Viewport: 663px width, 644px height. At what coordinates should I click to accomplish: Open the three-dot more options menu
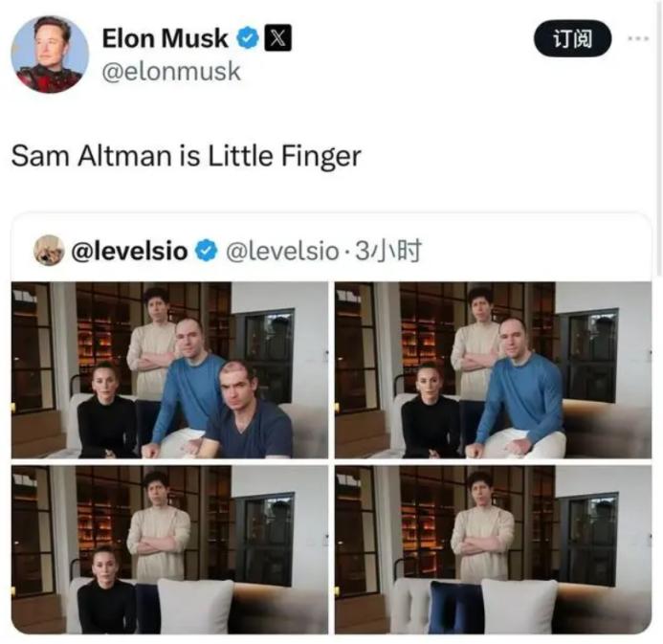(x=637, y=39)
